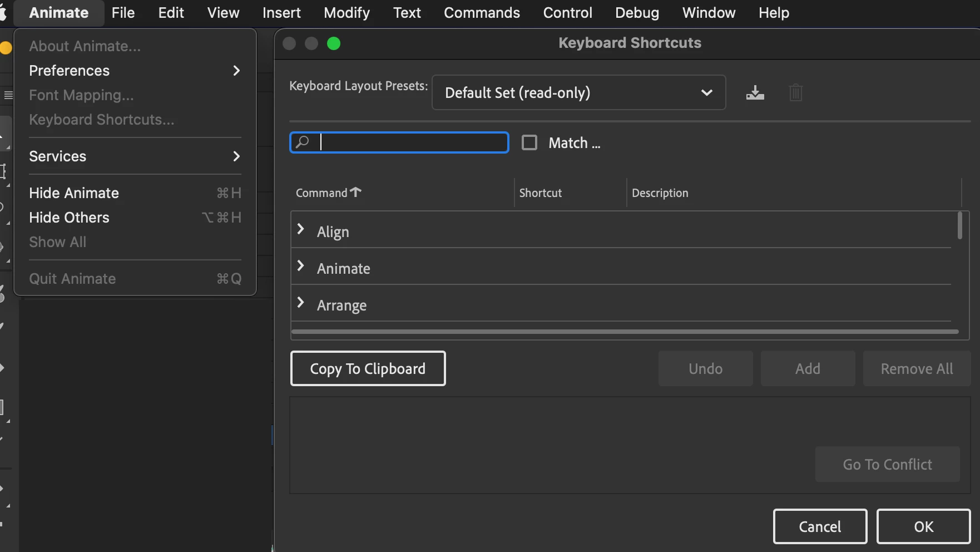The image size is (980, 552).
Task: Choose Quit Animate menu item
Action: pos(135,279)
